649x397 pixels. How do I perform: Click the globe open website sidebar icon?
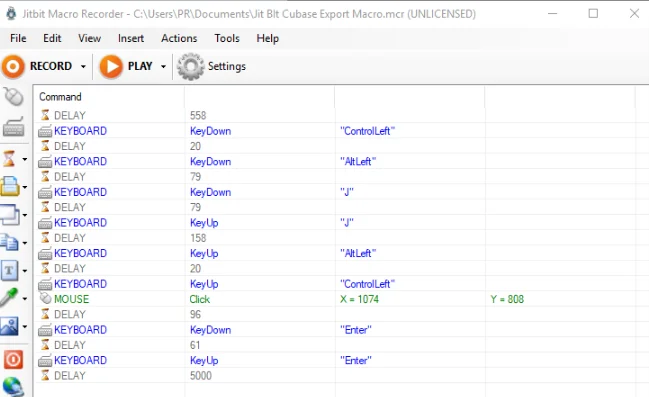13,387
